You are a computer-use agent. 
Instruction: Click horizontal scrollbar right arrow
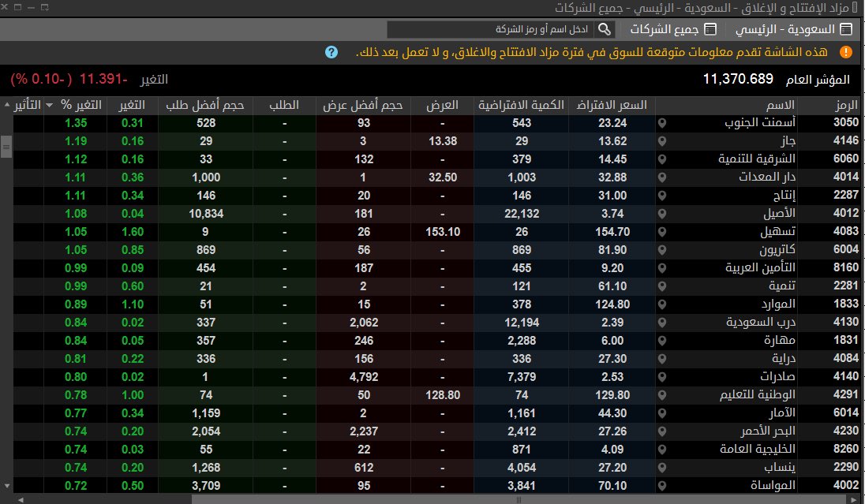click(854, 499)
